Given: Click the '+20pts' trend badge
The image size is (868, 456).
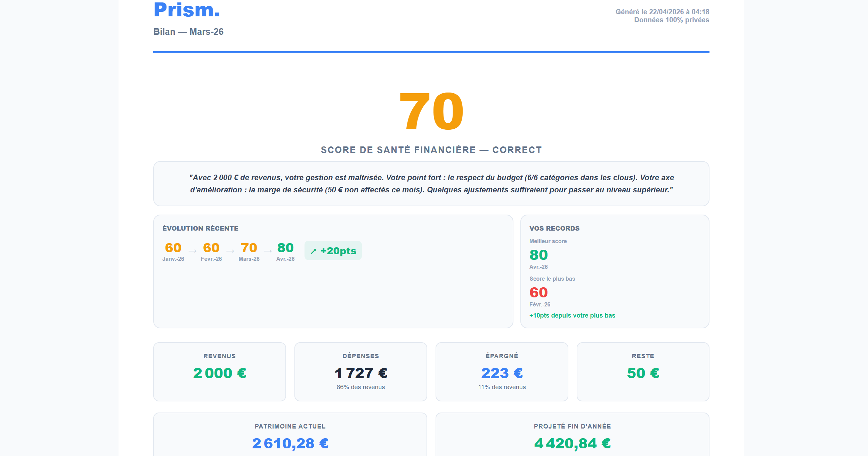Looking at the screenshot, I should [333, 250].
